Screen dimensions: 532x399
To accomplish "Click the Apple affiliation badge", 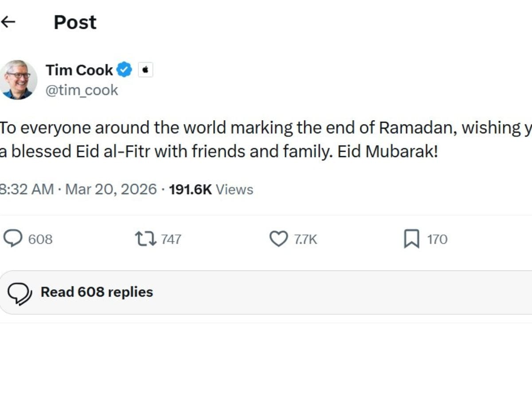I will [x=145, y=70].
